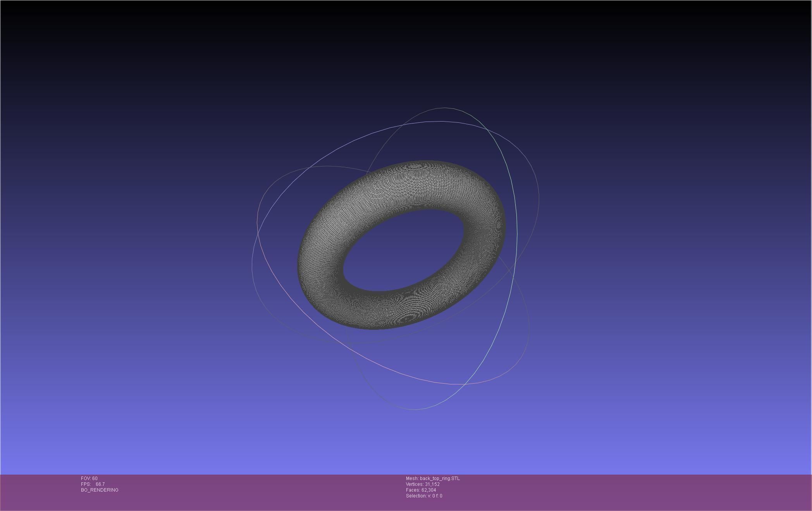Click inside the torus center hole
The image size is (812, 511).
click(x=403, y=250)
